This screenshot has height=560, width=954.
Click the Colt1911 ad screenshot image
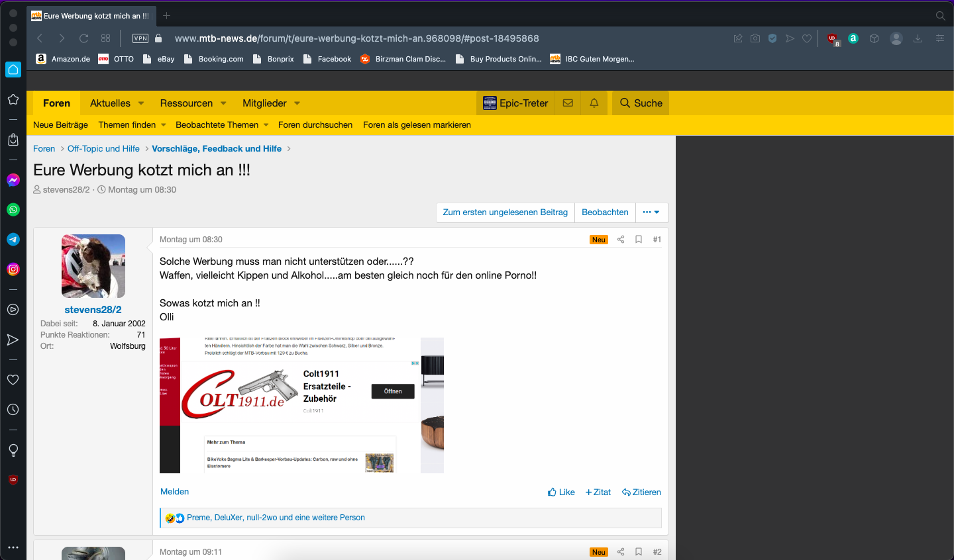point(301,405)
